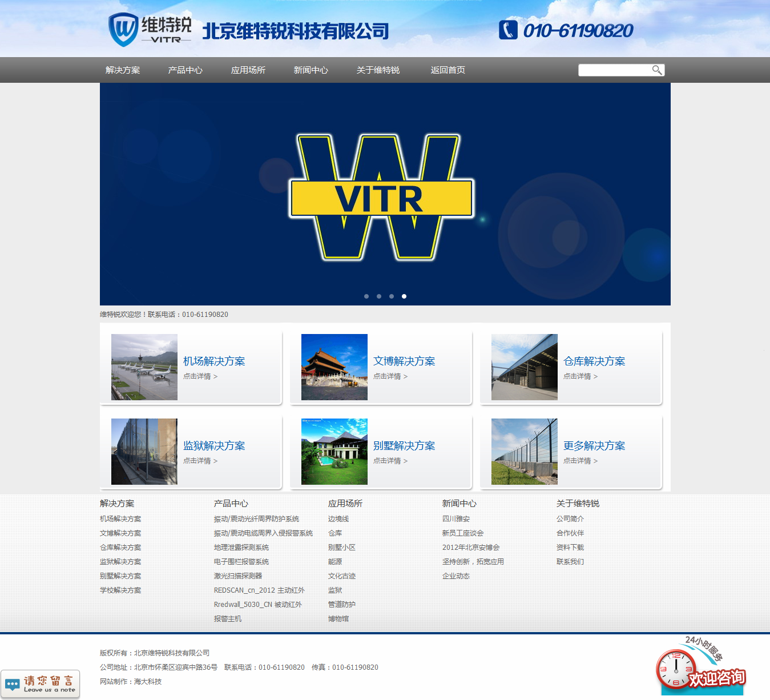Open 点击详情 under 仓库解决方案
Viewport: 770px width, 700px height.
tap(580, 376)
